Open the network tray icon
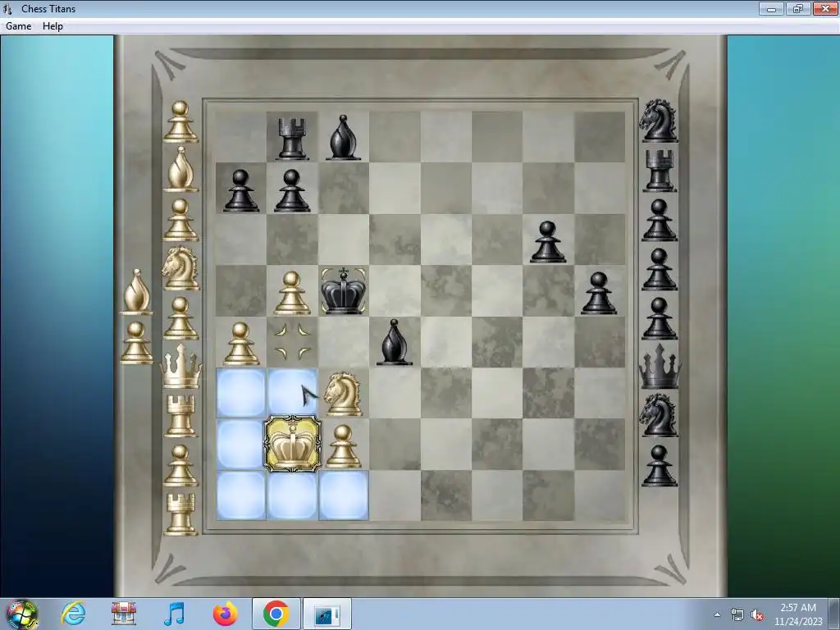 (x=737, y=615)
